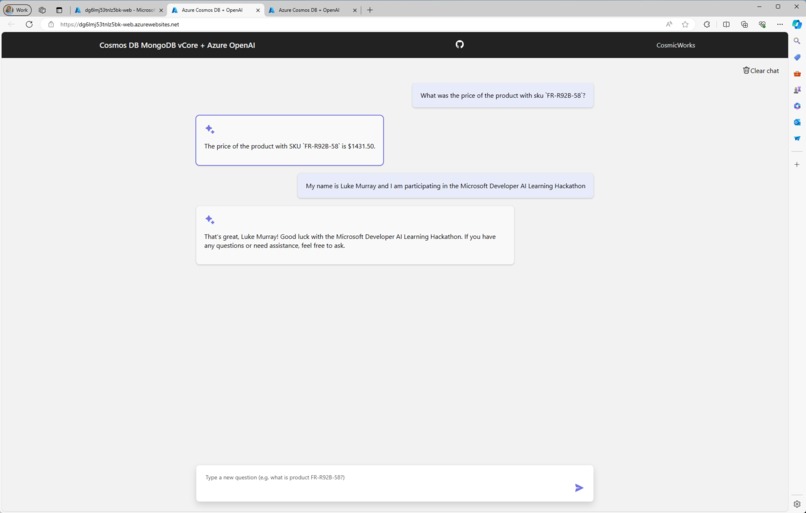Open the browser workspaces icon
Screen dimensions: 806x513
(42, 10)
